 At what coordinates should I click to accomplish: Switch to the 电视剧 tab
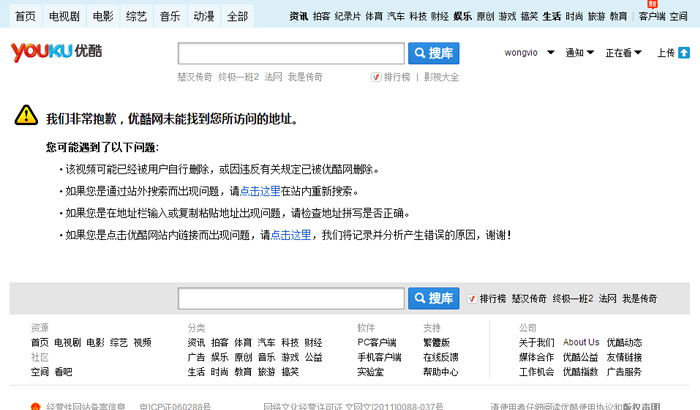pos(64,17)
